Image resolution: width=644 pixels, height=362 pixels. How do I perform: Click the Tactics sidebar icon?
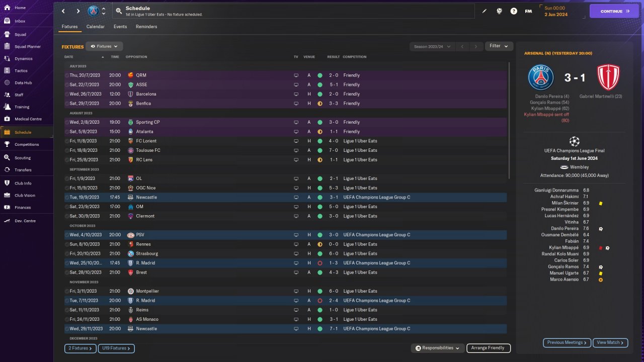pyautogui.click(x=7, y=71)
